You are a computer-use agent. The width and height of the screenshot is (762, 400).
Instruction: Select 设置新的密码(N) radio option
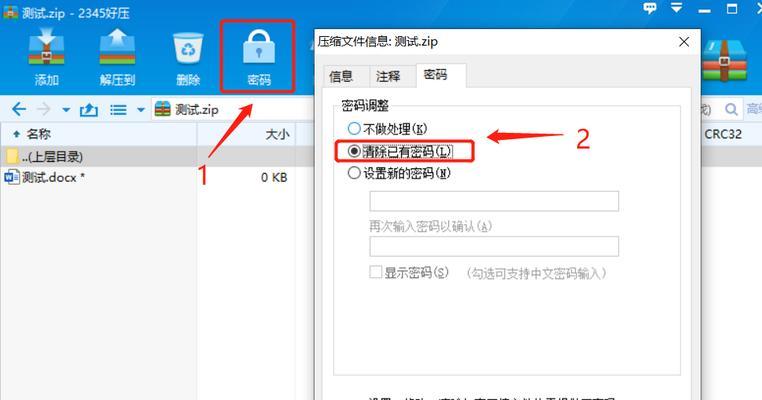354,173
